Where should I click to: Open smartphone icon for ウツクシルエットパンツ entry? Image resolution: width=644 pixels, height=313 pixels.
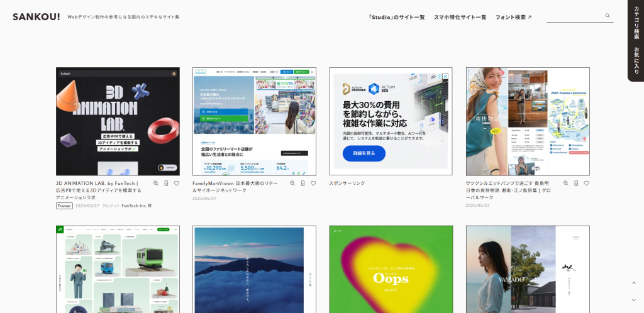[x=576, y=184]
